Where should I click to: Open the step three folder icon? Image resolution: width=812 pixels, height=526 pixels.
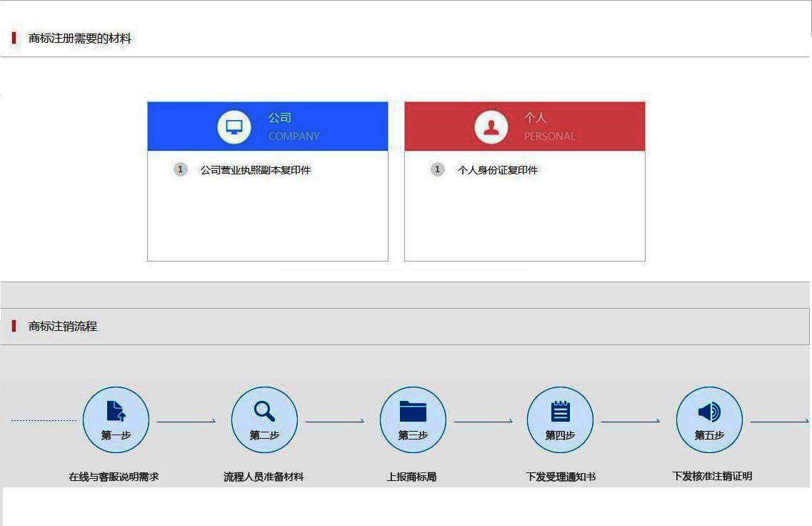[413, 411]
